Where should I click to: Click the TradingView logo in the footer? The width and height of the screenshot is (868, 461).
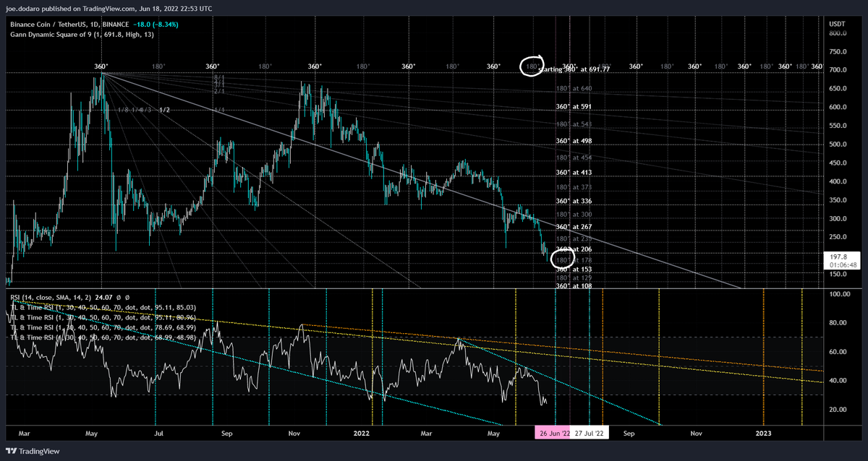(x=33, y=451)
